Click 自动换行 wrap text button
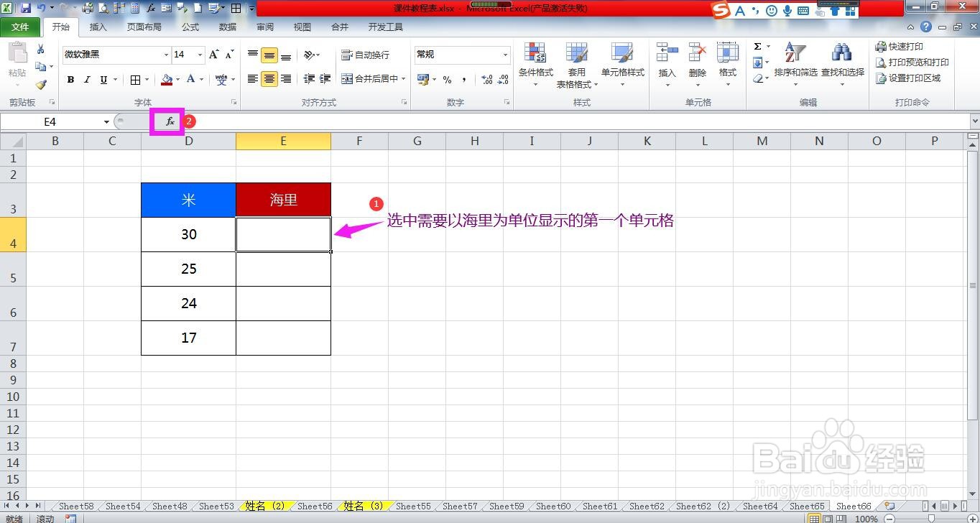The image size is (980, 523). 365,55
